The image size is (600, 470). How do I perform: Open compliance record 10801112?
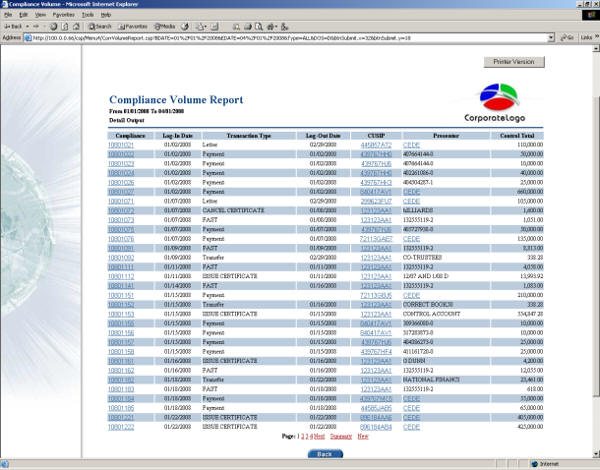[121, 276]
